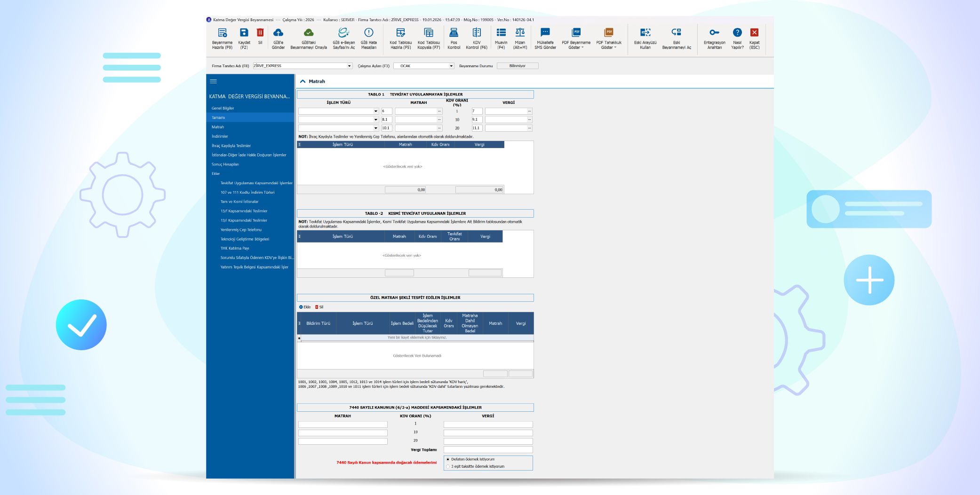The height and width of the screenshot is (495, 980).
Task: Open İşlem Türü dropdown for 20% row
Action: pyautogui.click(x=375, y=128)
